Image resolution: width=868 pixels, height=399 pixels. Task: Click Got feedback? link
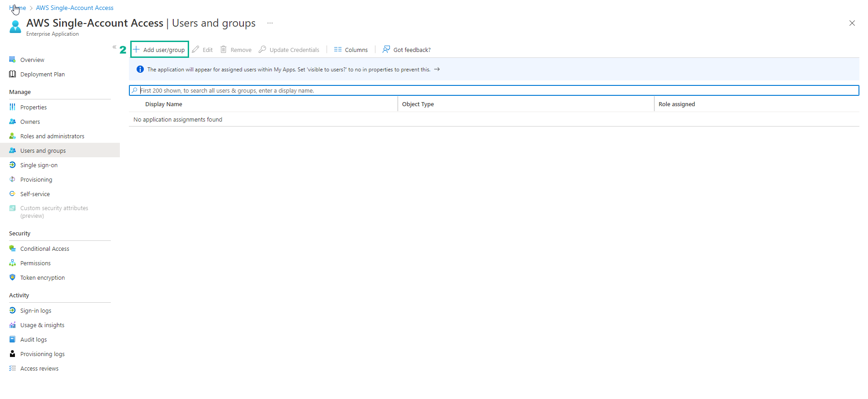(407, 50)
